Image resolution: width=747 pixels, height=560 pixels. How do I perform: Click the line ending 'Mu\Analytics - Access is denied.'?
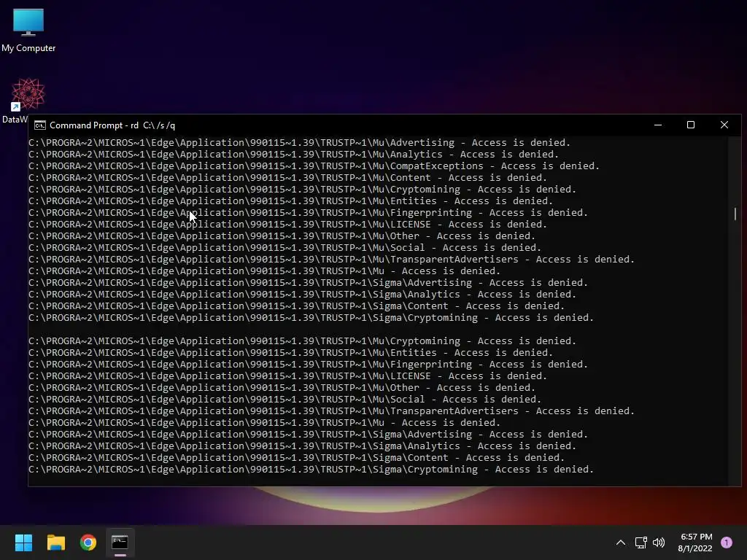pyautogui.click(x=293, y=155)
